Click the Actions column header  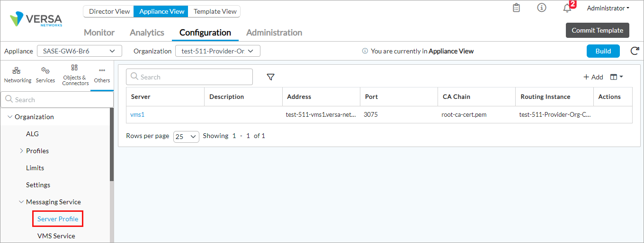613,96
